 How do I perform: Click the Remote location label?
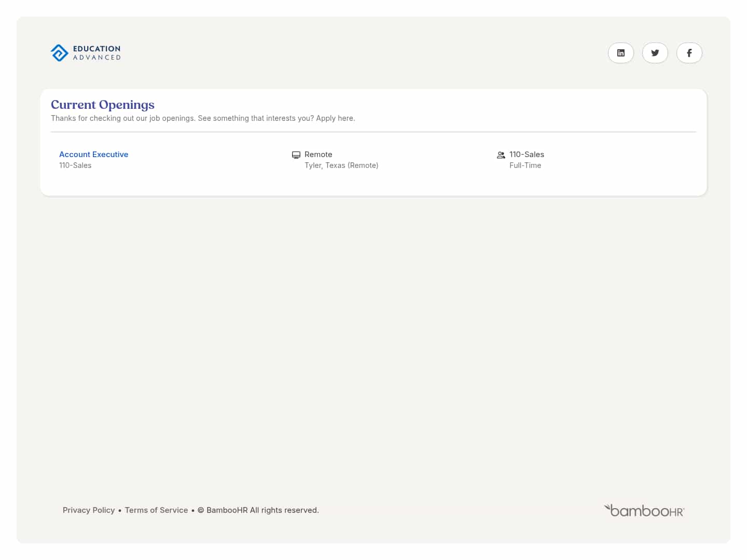tap(319, 155)
